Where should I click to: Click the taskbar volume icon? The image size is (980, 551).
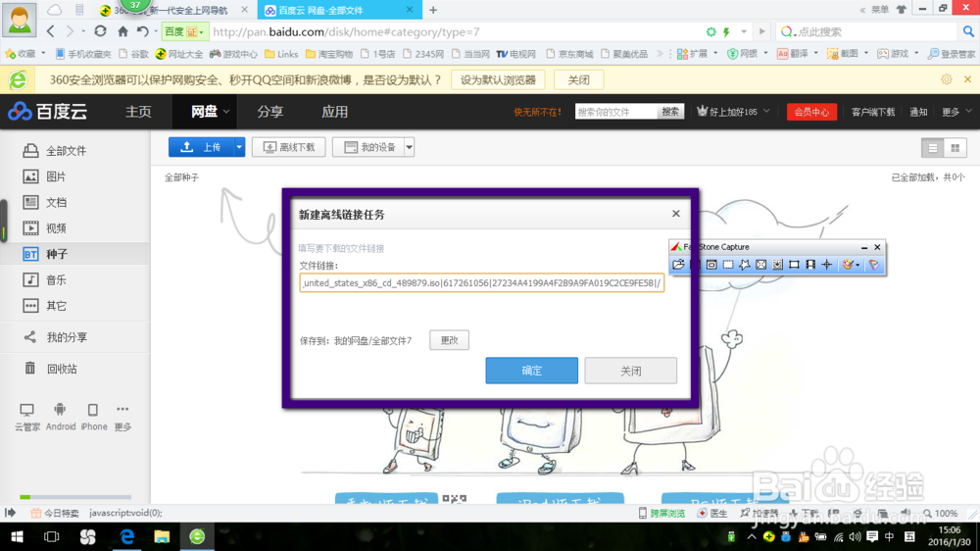click(855, 536)
